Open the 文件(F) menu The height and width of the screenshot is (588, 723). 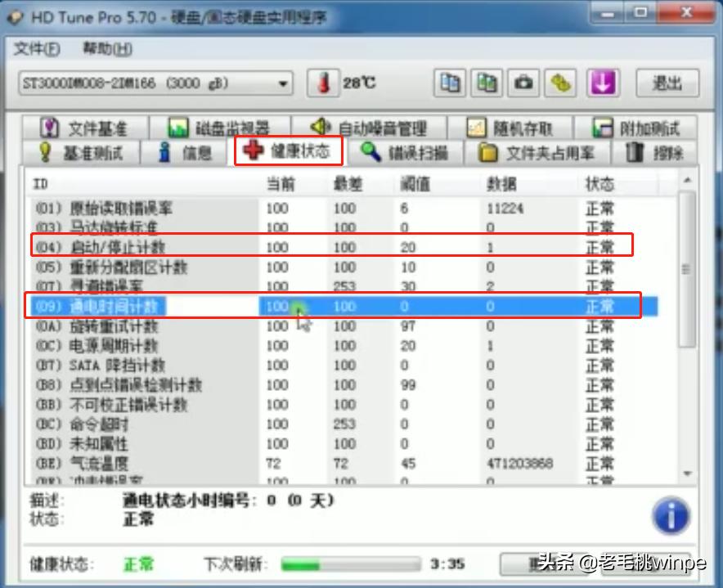(x=37, y=49)
